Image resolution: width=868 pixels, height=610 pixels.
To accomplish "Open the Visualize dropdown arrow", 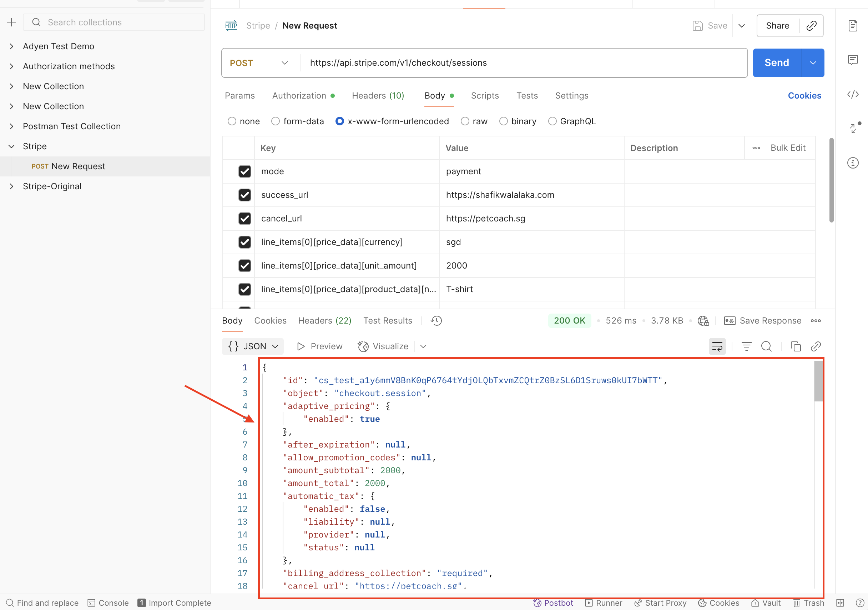I will 423,346.
